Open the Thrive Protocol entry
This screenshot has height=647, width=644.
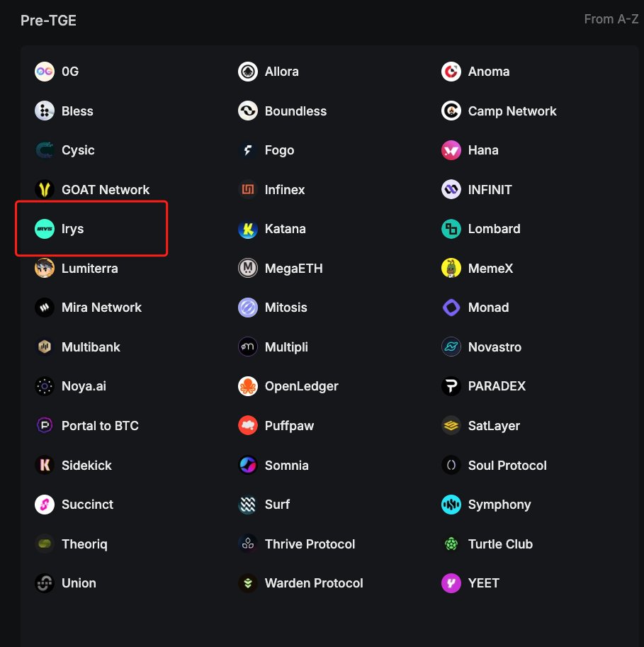[x=296, y=544]
